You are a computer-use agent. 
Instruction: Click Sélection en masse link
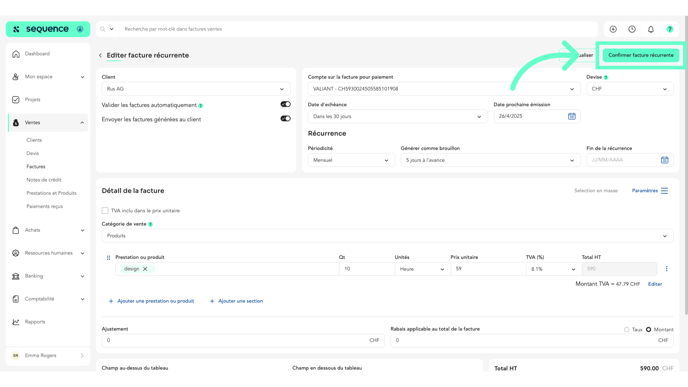point(596,191)
